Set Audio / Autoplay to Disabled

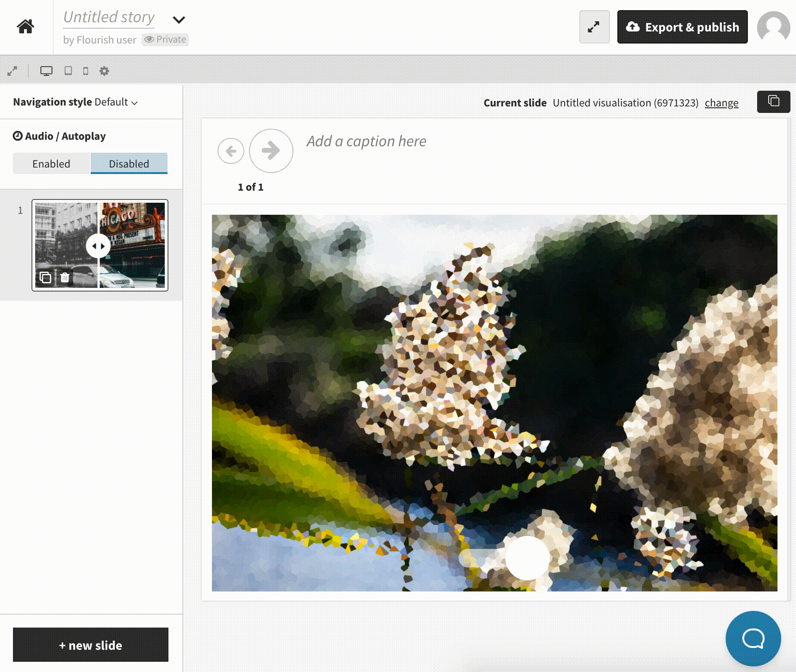coord(129,164)
